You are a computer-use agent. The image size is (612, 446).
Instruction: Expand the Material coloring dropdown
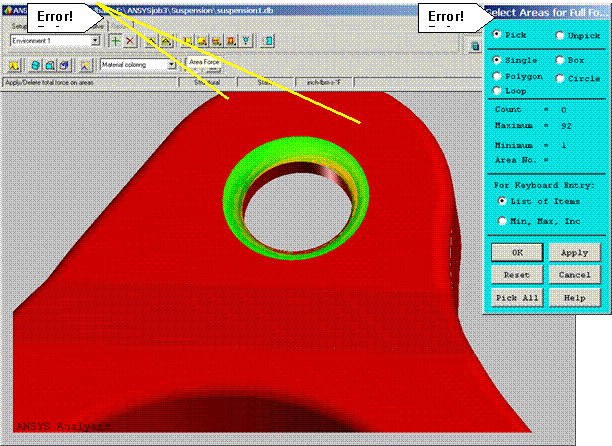(x=172, y=65)
